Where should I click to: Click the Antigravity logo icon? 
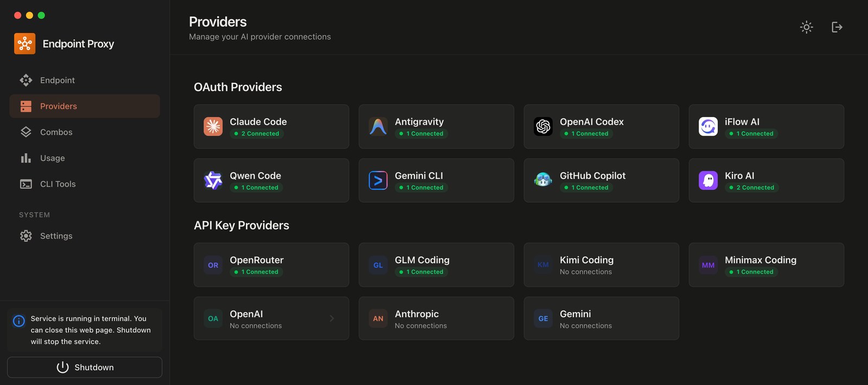378,126
